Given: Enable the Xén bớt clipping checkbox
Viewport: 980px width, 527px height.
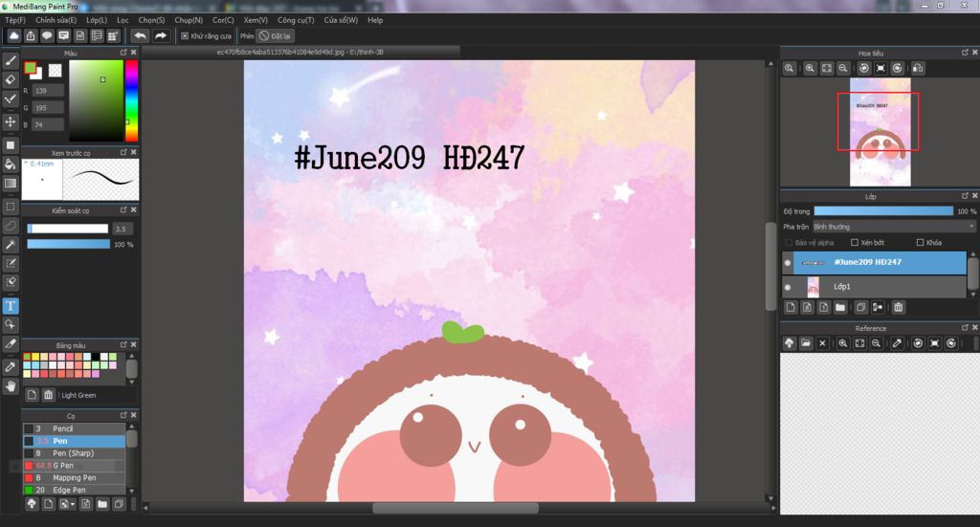Looking at the screenshot, I should coord(855,242).
